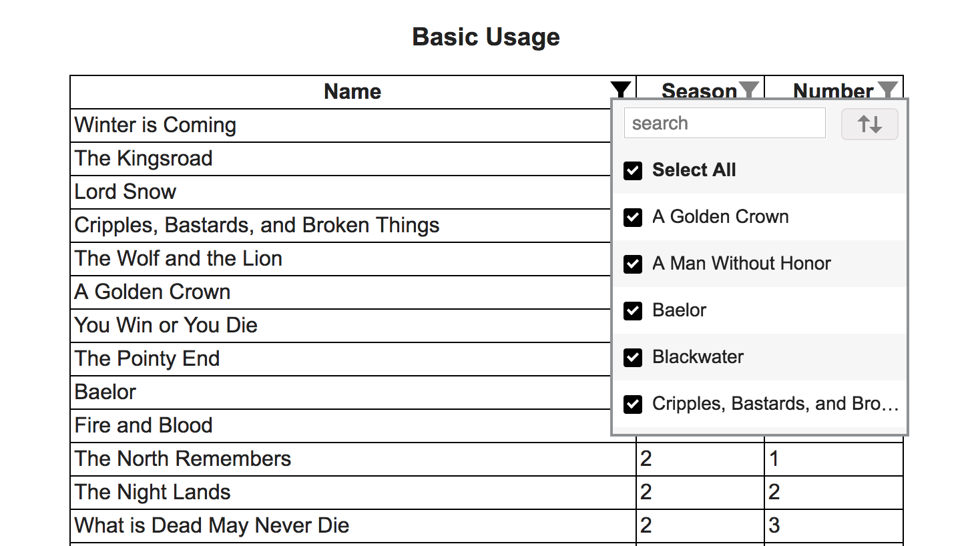Click the Name column header
The height and width of the screenshot is (546, 980).
click(x=352, y=91)
